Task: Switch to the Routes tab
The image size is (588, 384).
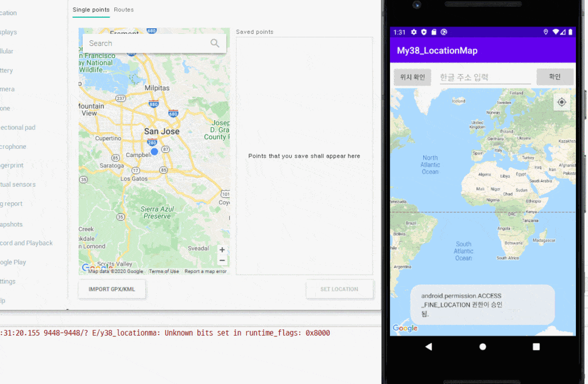Action: click(124, 10)
